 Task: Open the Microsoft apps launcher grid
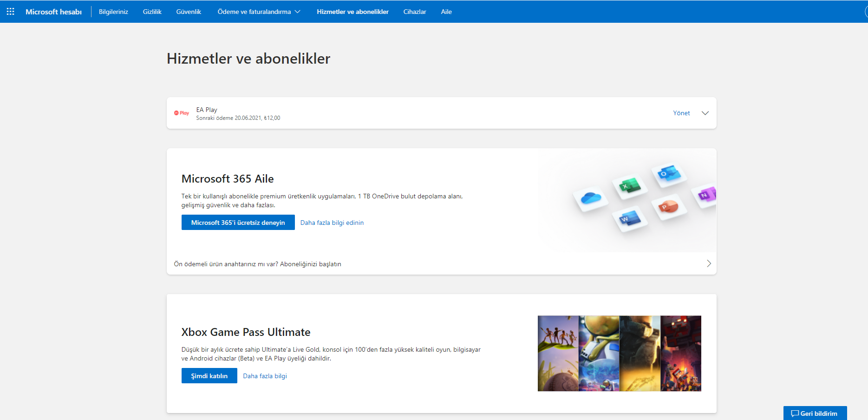11,12
